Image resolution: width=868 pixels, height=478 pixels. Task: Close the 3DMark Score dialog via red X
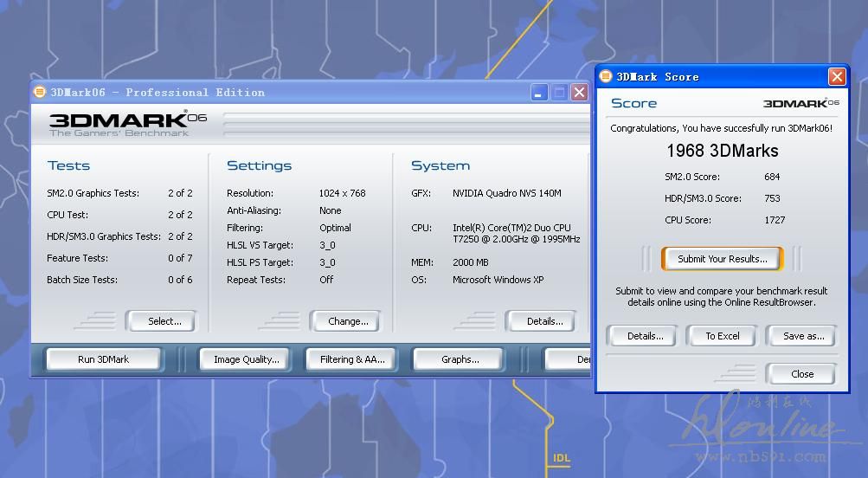[836, 77]
